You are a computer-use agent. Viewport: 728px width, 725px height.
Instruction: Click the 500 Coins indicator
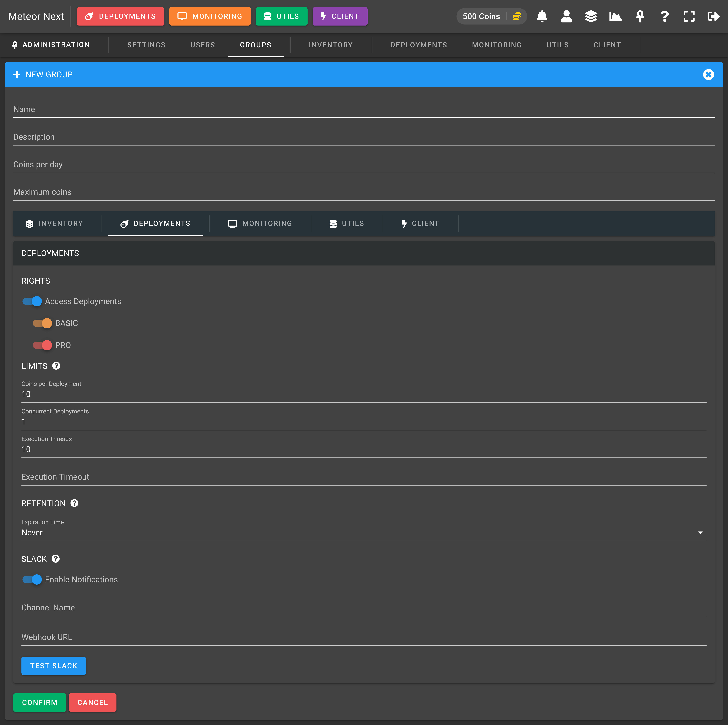pos(491,16)
